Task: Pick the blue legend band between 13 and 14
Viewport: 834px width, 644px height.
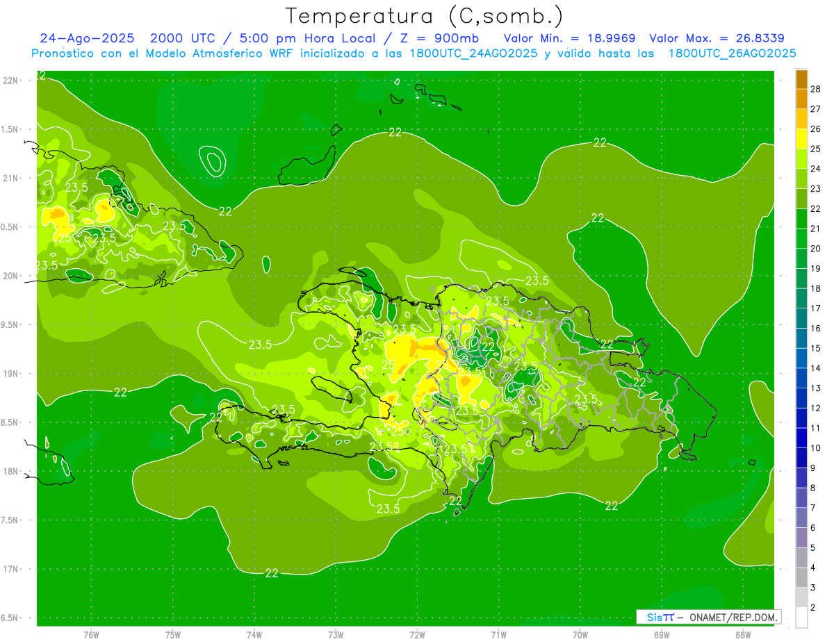Action: tap(801, 378)
